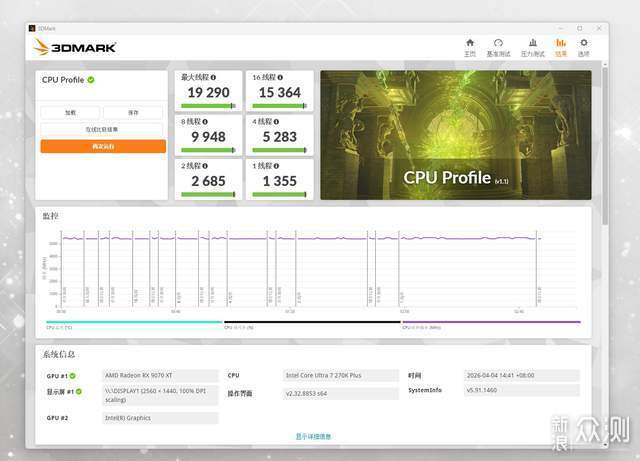Click the CPU Profile title text
The image size is (640, 461).
click(63, 80)
